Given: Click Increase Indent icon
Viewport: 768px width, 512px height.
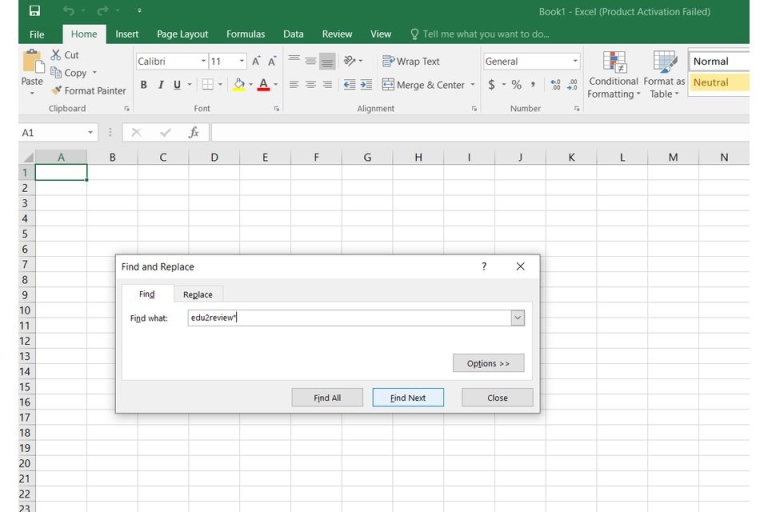Looking at the screenshot, I should 366,85.
